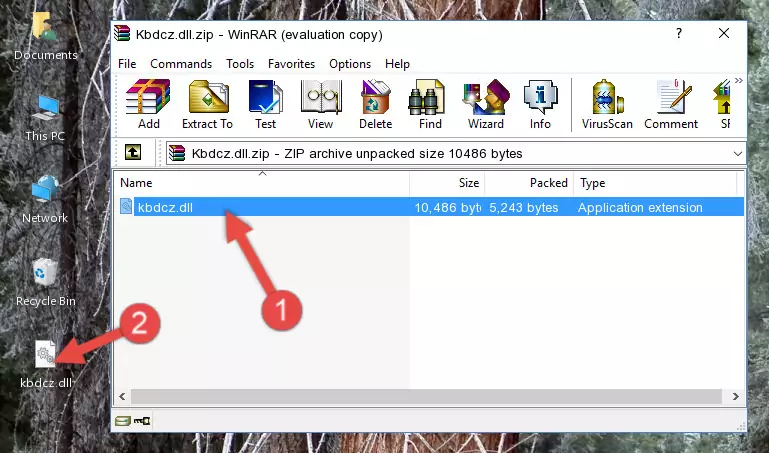Open the Favorites menu
Image resolution: width=769 pixels, height=453 pixels.
pyautogui.click(x=291, y=64)
